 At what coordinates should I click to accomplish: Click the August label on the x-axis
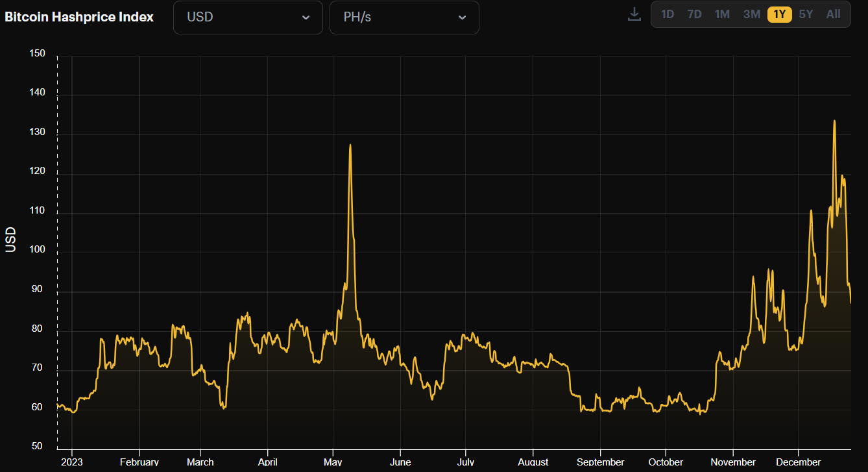[533, 462]
